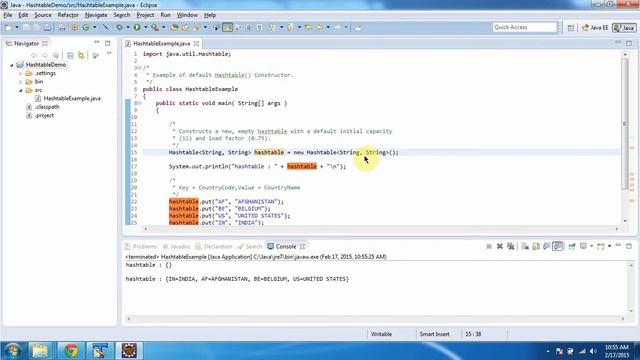Viewport: 640px width, 360px height.
Task: Click the Print toolbar icon
Action: 48,27
